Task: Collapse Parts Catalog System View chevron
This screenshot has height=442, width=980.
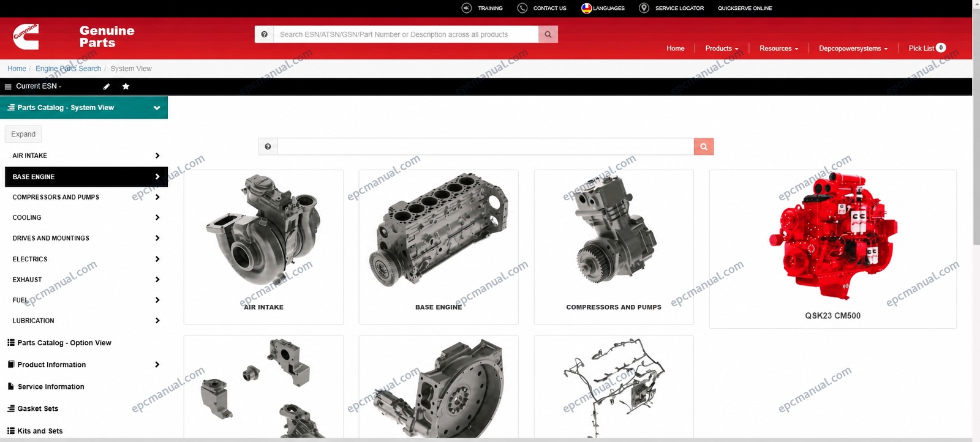Action: point(157,108)
